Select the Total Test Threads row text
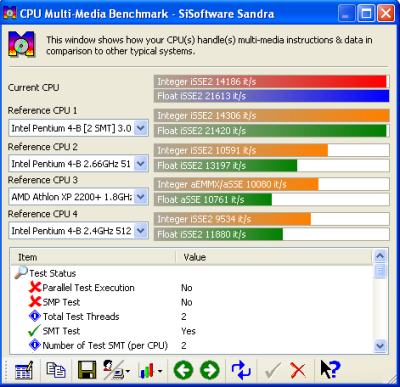This screenshot has width=400, height=387. click(x=81, y=316)
